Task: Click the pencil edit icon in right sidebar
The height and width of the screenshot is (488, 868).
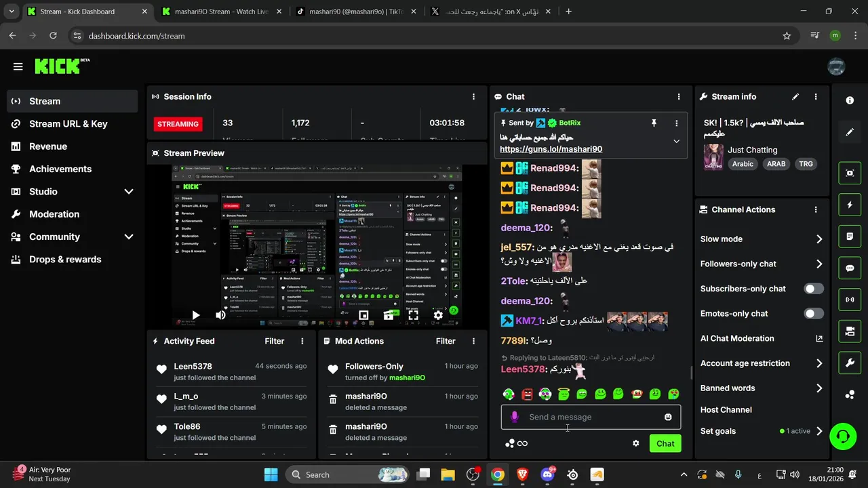Action: point(850,132)
